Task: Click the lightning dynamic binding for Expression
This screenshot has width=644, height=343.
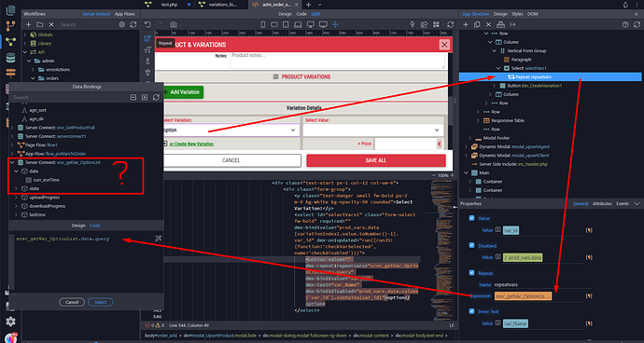Action: 589,295
